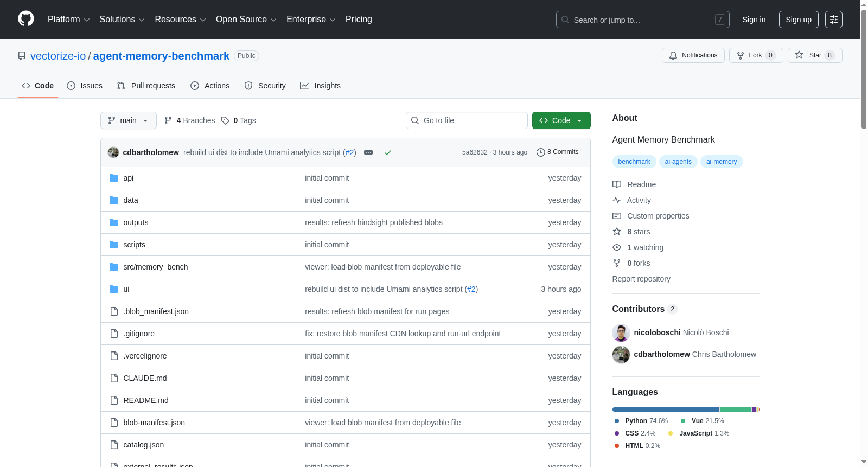View the 8 Commits history
Screen dimensions: 868x467
[557, 152]
